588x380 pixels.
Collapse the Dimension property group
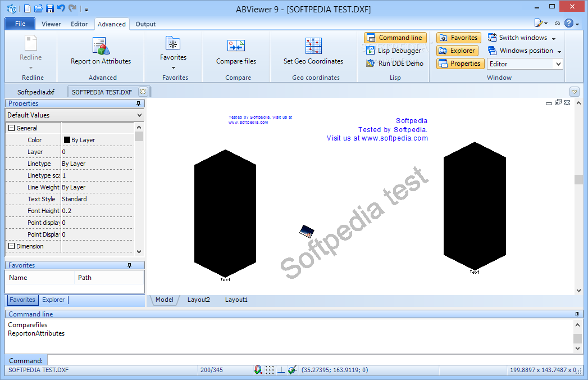[12, 246]
